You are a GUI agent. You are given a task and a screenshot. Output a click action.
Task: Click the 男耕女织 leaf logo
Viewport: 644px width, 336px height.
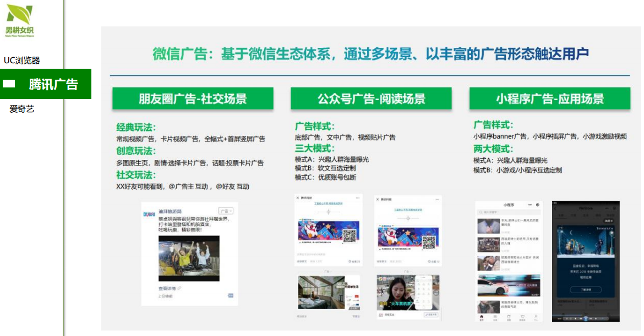click(x=19, y=20)
